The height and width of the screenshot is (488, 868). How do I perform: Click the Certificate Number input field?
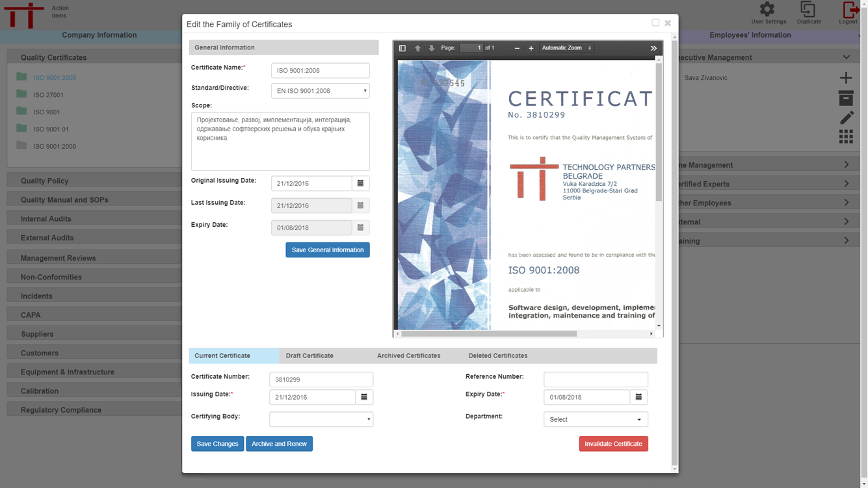pyautogui.click(x=321, y=379)
